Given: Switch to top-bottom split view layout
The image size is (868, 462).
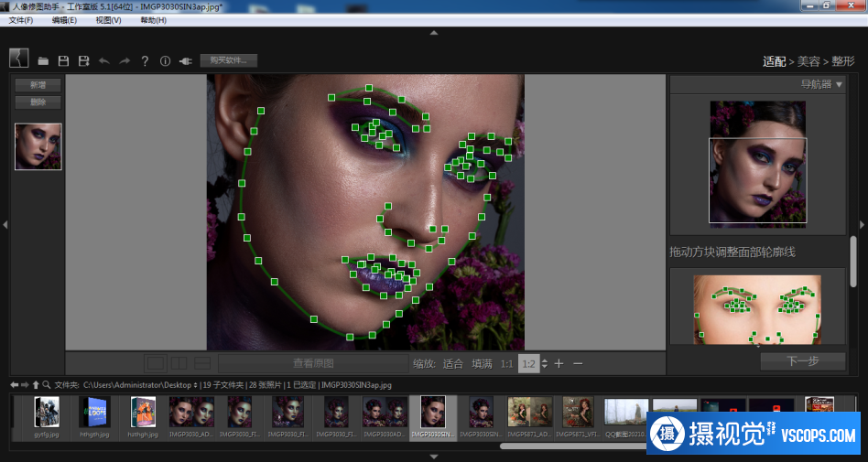Looking at the screenshot, I should [202, 363].
